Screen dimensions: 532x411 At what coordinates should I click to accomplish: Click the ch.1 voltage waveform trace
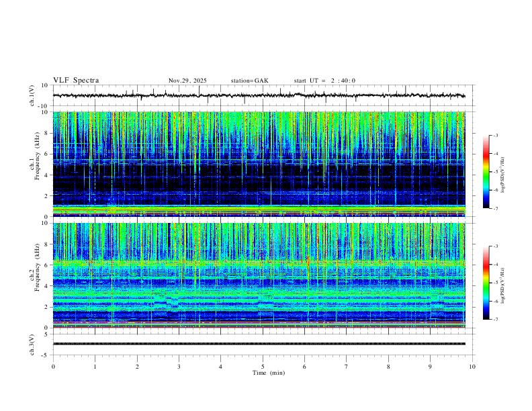click(259, 95)
